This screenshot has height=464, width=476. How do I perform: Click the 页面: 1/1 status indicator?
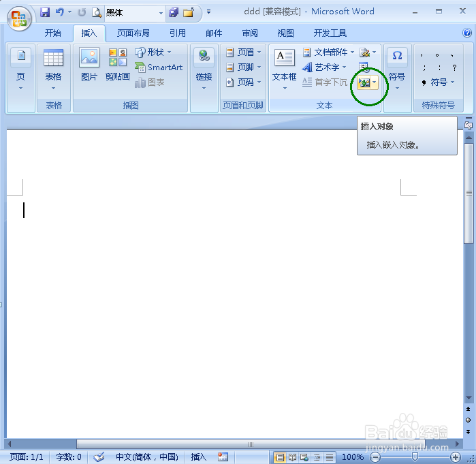26,457
